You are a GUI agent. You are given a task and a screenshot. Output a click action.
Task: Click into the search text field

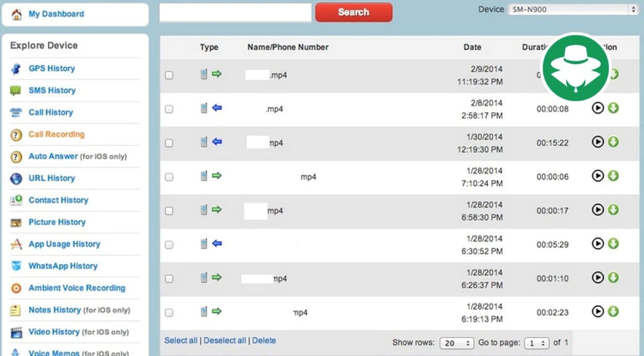click(236, 13)
